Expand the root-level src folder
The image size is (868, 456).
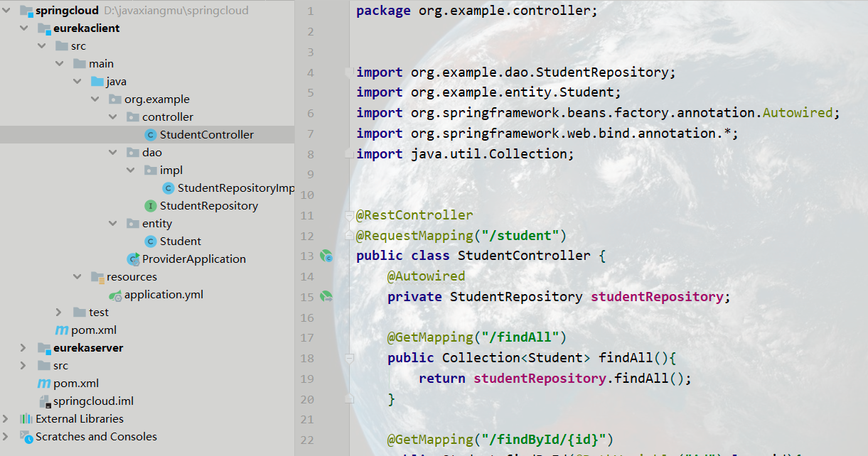[24, 366]
